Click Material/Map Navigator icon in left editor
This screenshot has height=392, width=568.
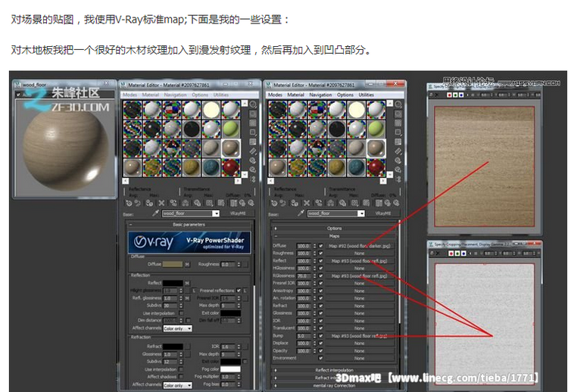(x=253, y=179)
